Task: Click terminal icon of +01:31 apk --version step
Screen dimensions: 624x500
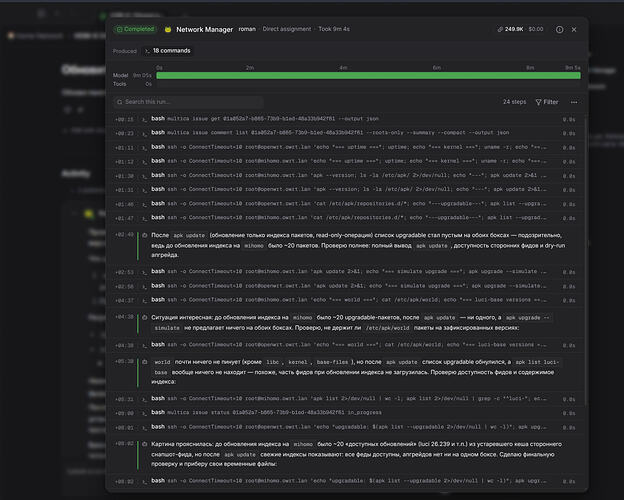Action: pyautogui.click(x=145, y=190)
